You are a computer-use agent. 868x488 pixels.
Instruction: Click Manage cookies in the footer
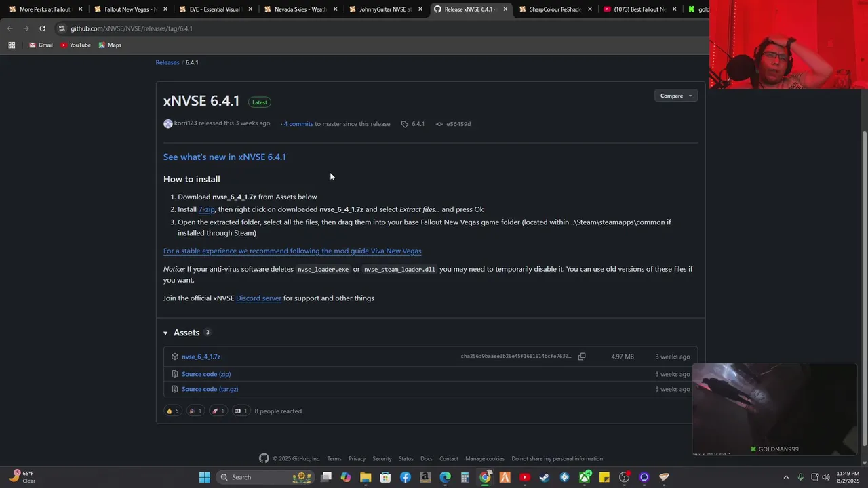tap(485, 459)
